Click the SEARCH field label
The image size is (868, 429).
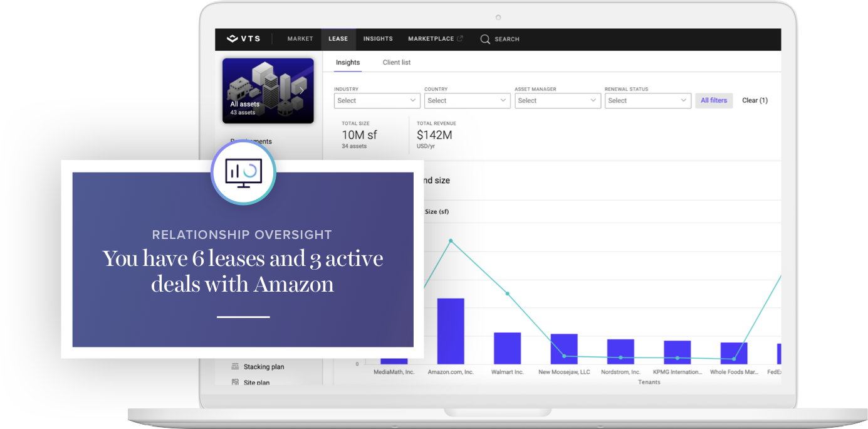point(507,39)
